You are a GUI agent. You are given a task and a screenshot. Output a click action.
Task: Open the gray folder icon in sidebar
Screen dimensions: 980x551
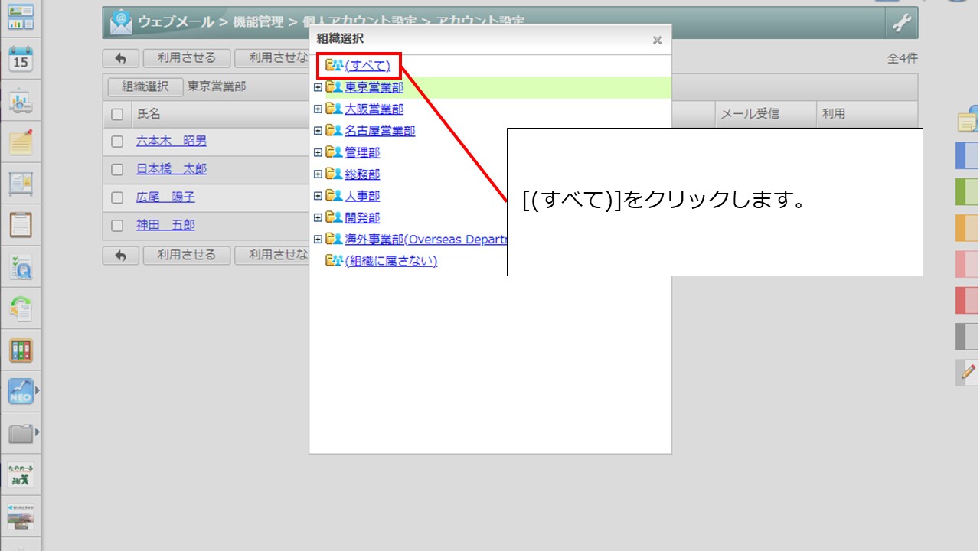[21, 434]
